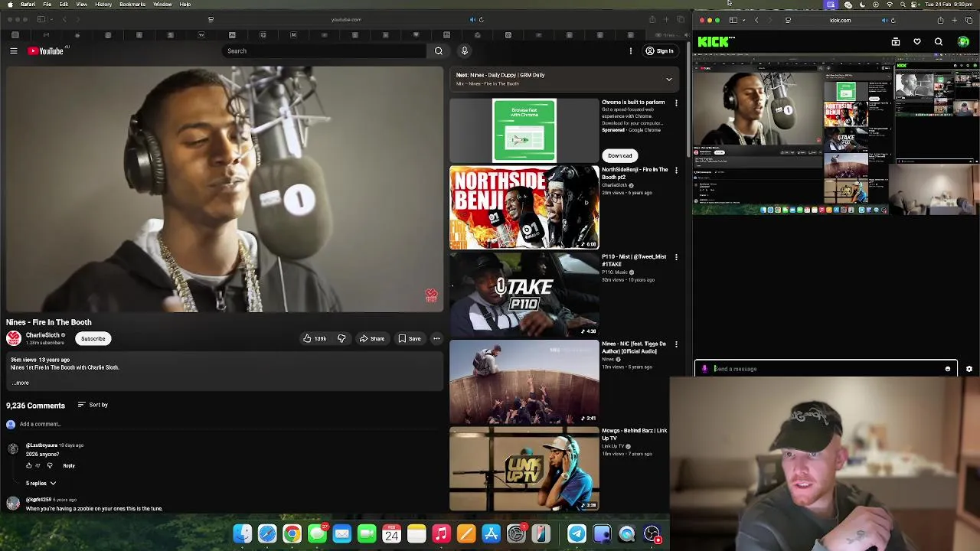Show tab overview in Kick Safari window
980x551 pixels.
tap(969, 20)
